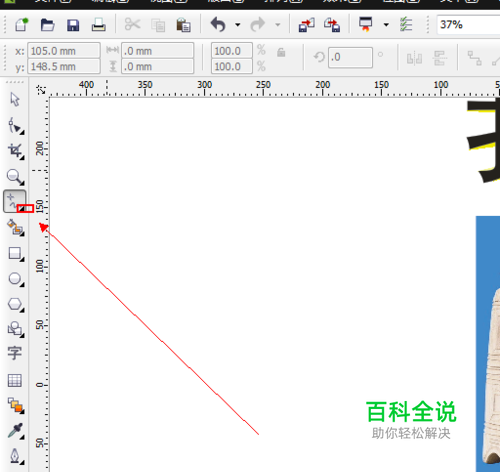
Task: Click the Mirror vertically icon
Action: [440, 58]
